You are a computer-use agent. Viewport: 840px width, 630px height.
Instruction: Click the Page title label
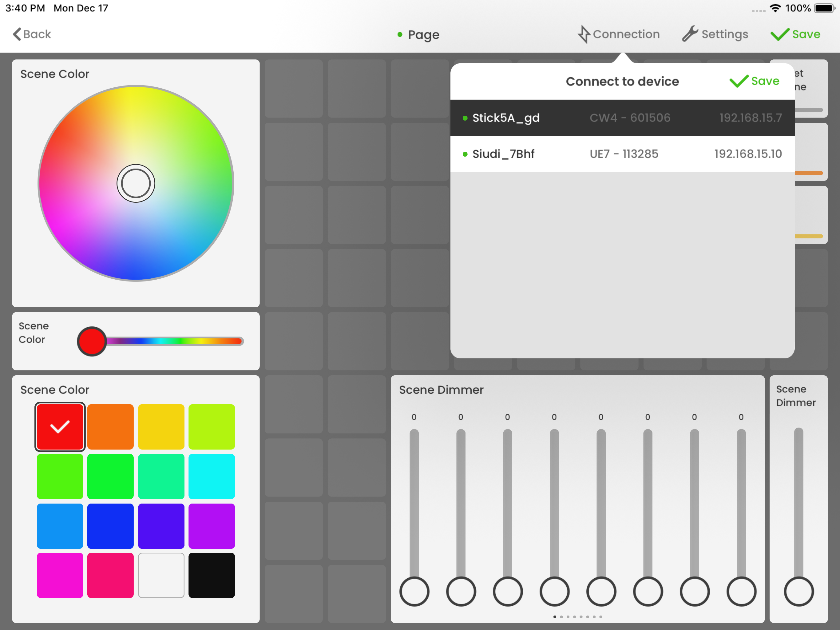tap(423, 34)
